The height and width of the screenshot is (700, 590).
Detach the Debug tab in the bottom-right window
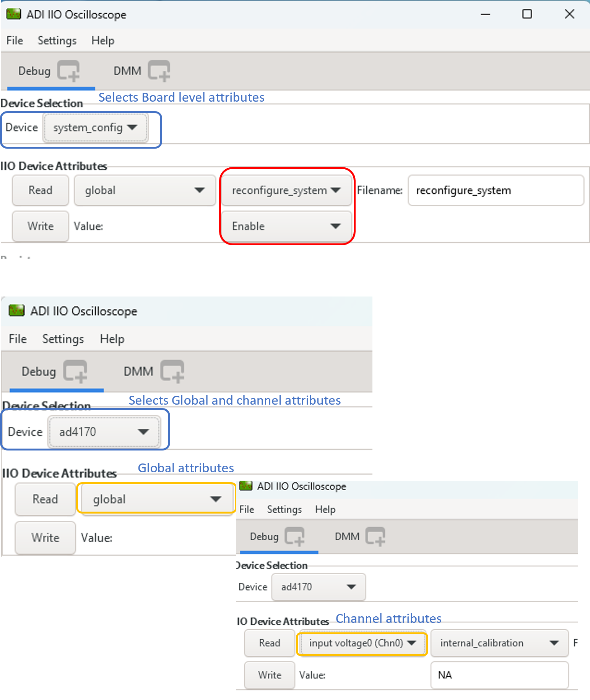tap(295, 536)
